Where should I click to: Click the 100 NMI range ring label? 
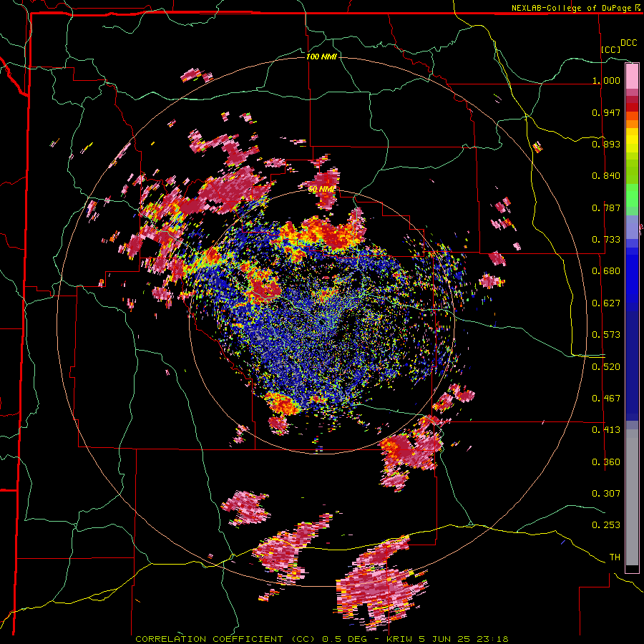(321, 57)
